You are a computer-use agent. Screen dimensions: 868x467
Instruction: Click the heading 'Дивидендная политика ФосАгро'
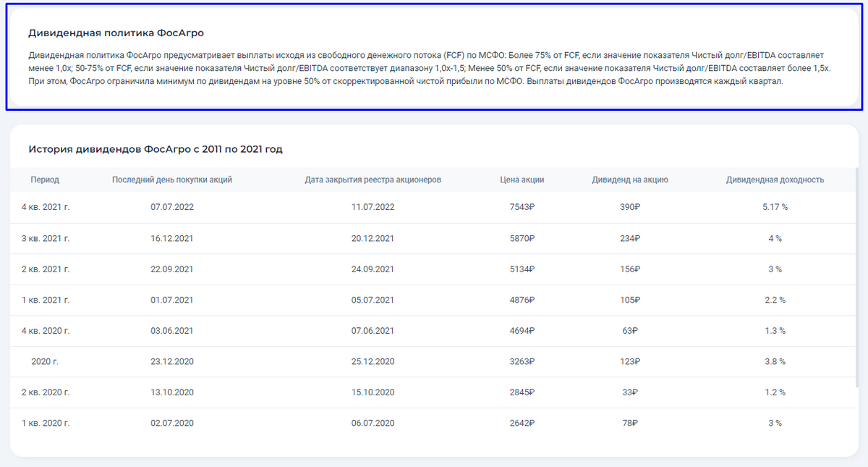[116, 33]
